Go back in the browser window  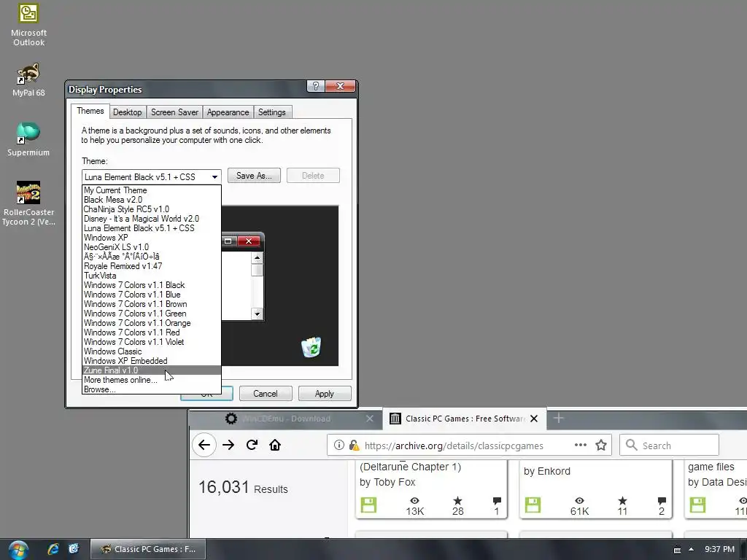pos(204,446)
